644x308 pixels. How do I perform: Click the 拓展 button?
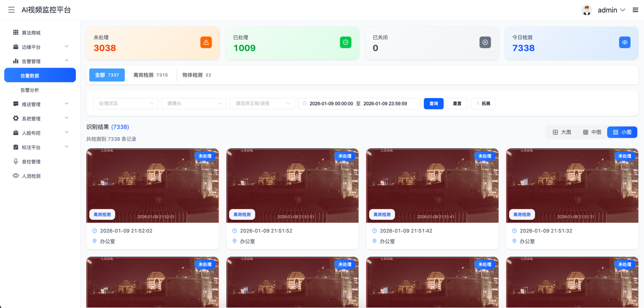(x=484, y=104)
